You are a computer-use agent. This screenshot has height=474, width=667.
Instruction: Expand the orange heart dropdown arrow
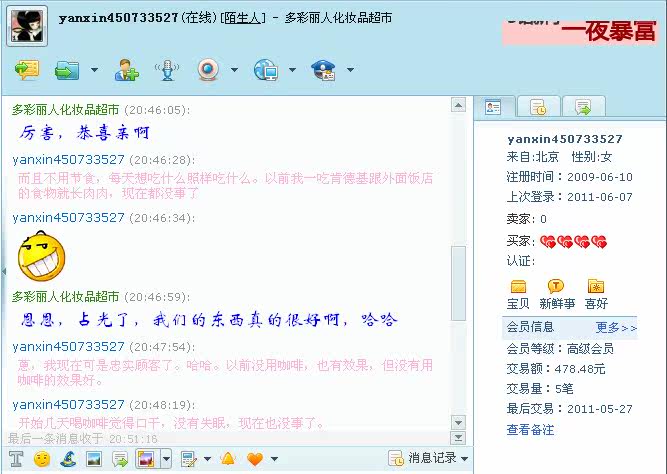pos(274,459)
